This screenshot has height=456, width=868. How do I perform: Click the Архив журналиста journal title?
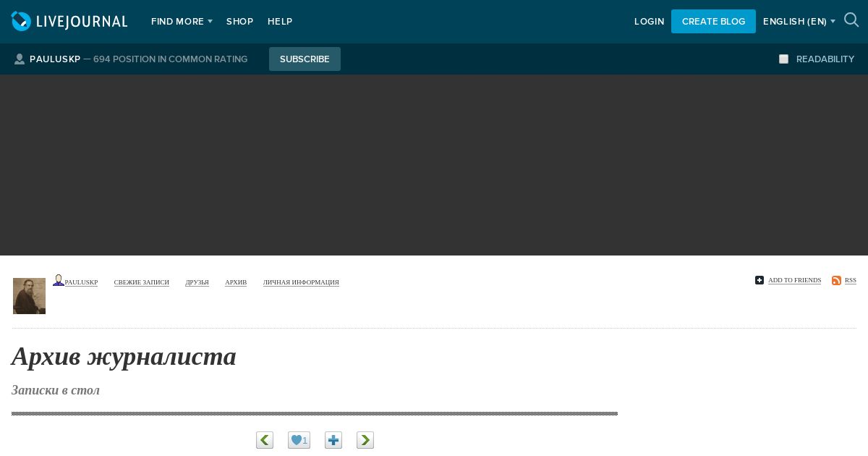(x=124, y=356)
